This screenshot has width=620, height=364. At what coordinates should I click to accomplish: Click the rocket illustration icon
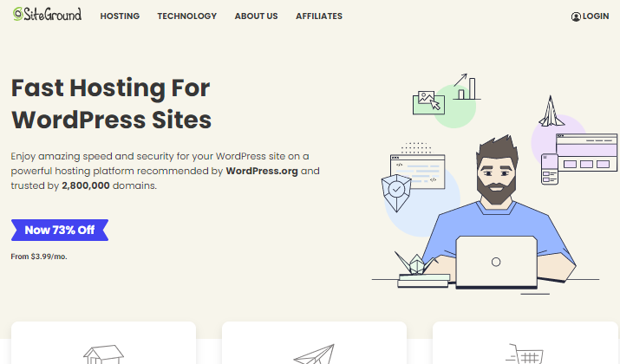pos(551,111)
